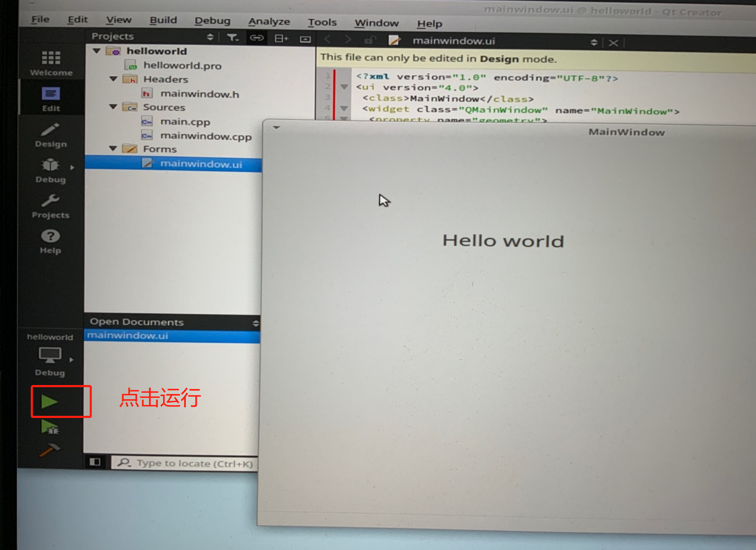Select mainwindow.h in tree

(x=199, y=94)
